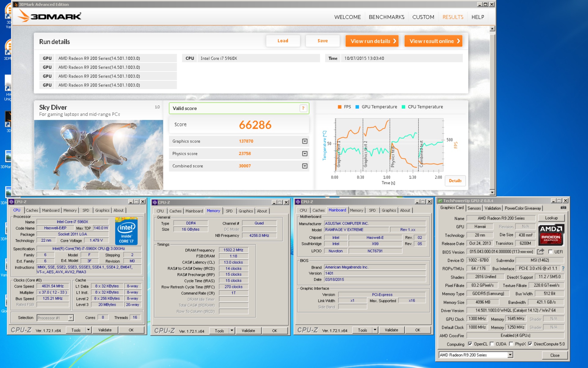Click the bus interface question mark in GPU-Z
588x368 pixels.
click(x=563, y=268)
